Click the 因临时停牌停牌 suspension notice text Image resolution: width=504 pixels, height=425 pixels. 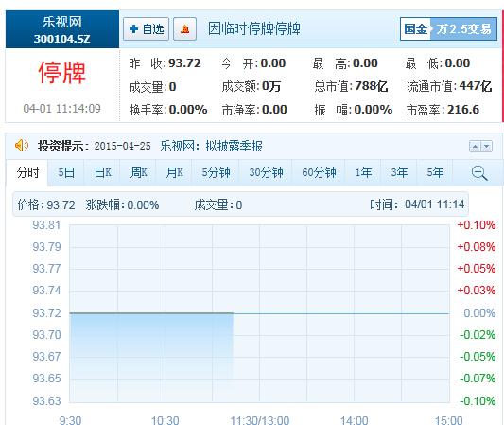point(254,29)
